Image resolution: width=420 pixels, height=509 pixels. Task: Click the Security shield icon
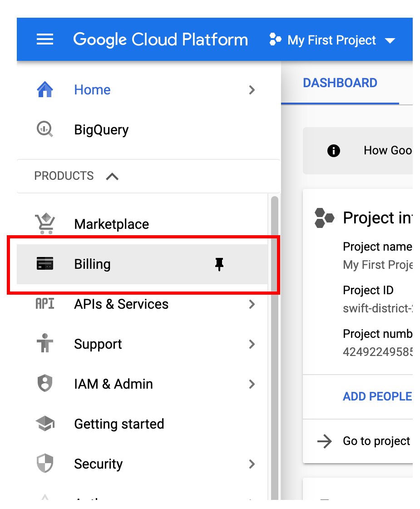45,463
